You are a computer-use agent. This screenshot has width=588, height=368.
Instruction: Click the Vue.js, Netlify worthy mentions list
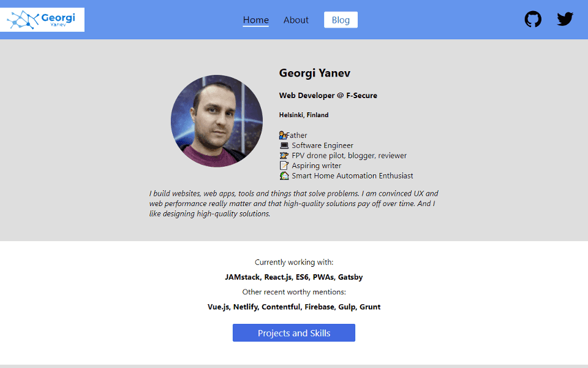click(x=293, y=306)
